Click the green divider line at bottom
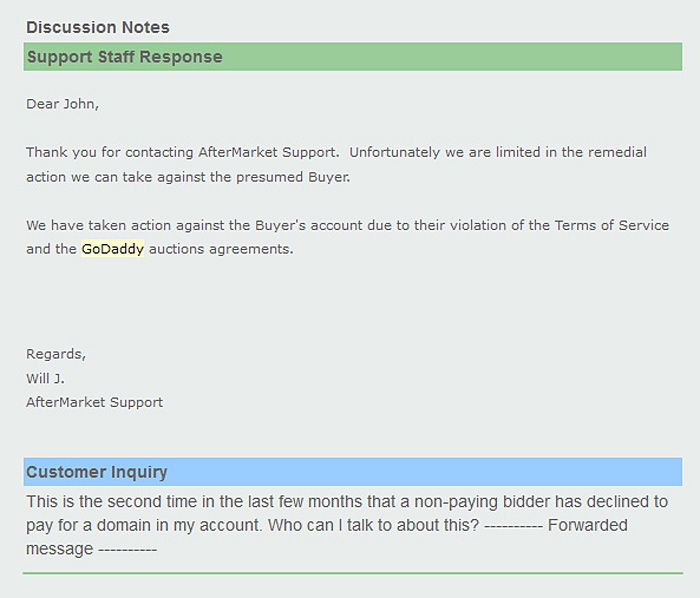Screen dimensions: 700x598 [353, 573]
